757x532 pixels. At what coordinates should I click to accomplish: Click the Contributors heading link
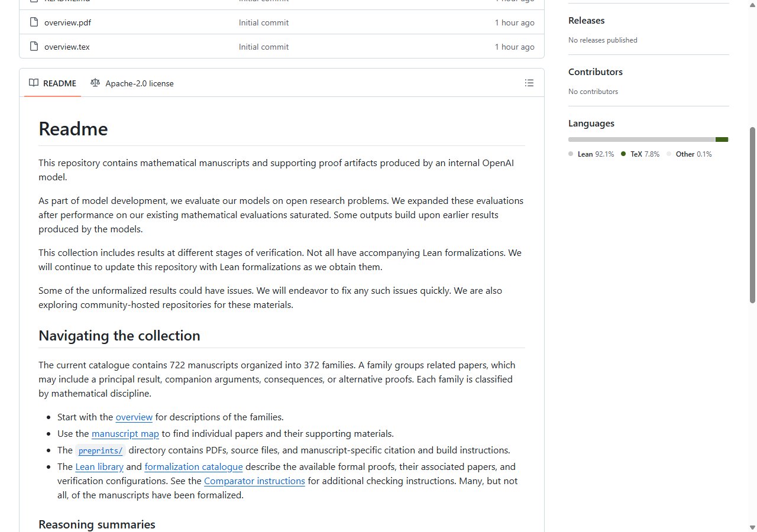[596, 72]
